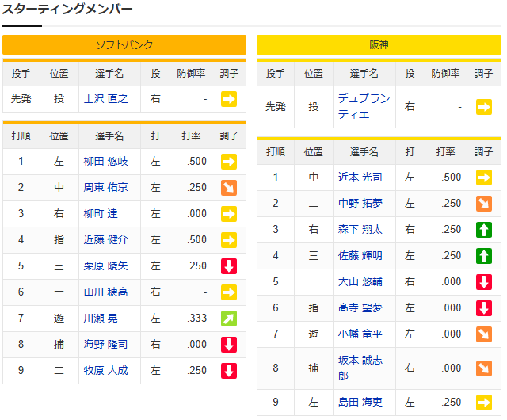Click SoftBank batting 打率 column header
This screenshot has width=507, height=420.
(x=191, y=136)
